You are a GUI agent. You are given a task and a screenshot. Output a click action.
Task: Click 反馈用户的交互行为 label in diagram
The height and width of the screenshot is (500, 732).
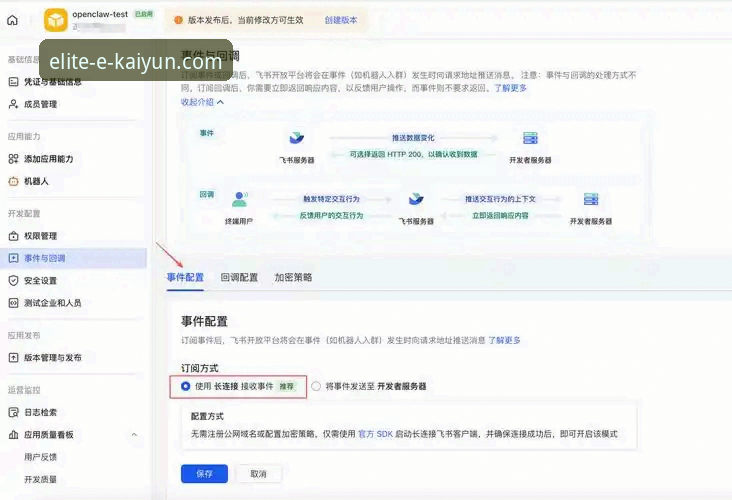(x=331, y=216)
